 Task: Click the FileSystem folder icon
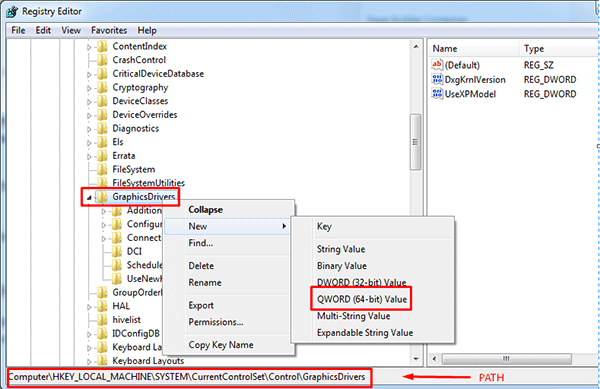point(102,169)
